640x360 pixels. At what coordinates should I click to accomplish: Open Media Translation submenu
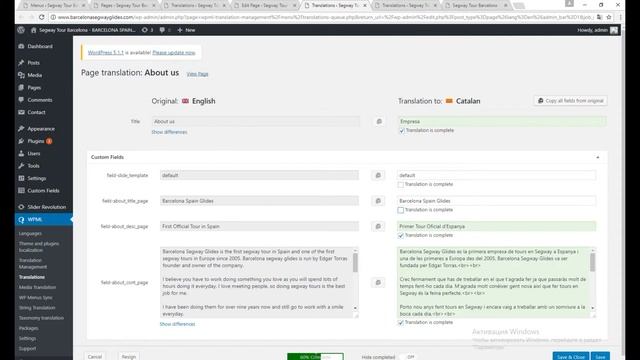(37, 287)
